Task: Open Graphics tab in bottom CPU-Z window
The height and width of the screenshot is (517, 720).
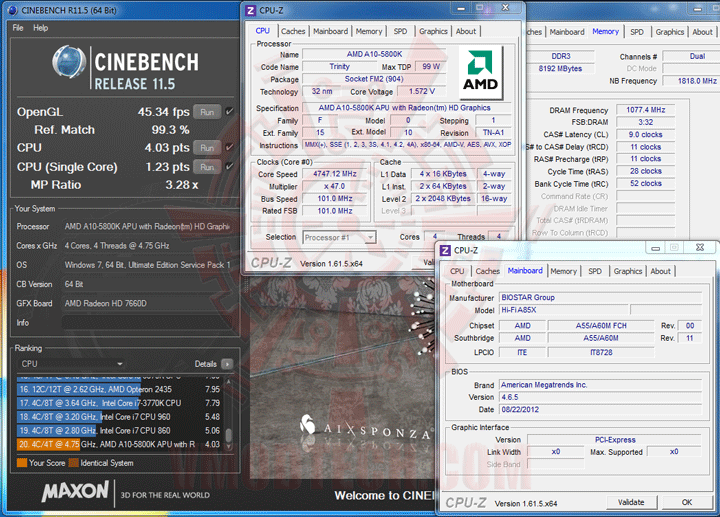Action: point(628,271)
